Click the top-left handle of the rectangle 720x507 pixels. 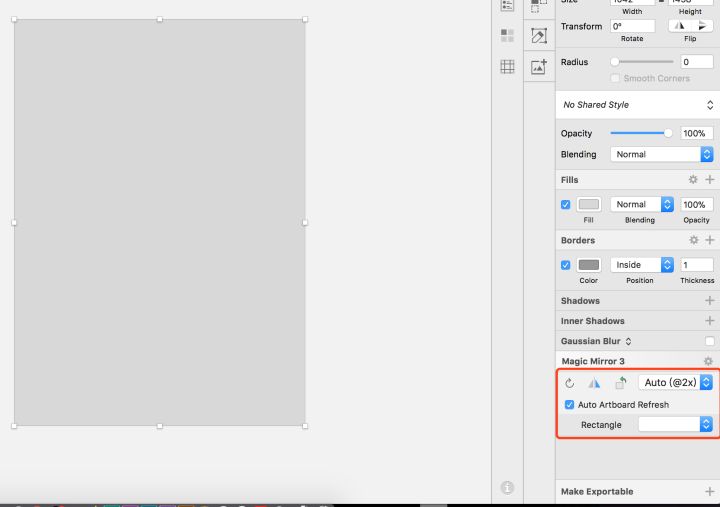(x=14, y=19)
